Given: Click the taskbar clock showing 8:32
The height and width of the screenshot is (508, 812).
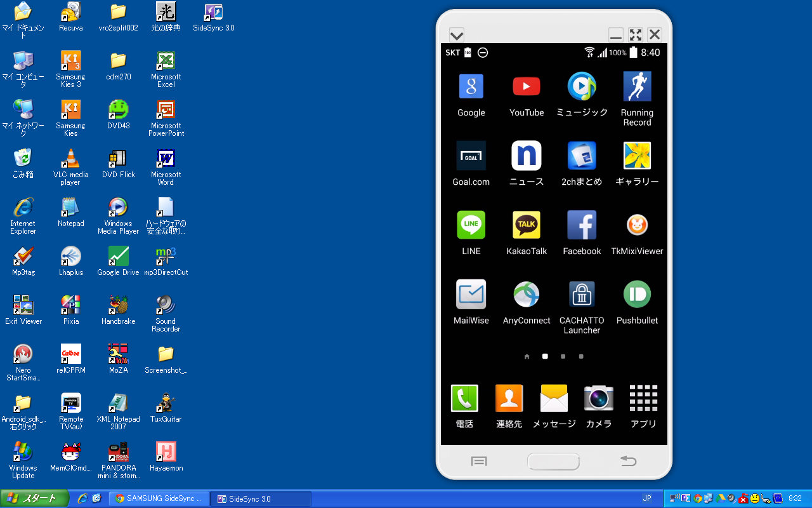Looking at the screenshot, I should click(795, 499).
